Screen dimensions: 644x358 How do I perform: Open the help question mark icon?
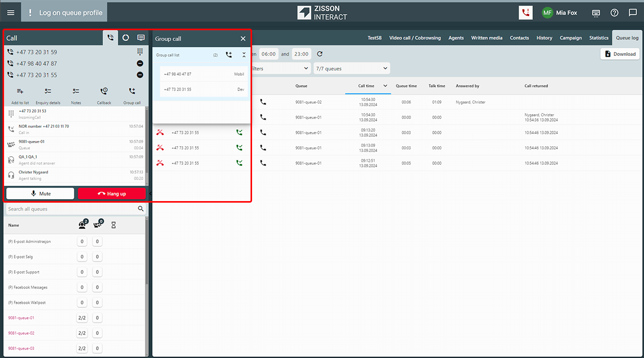point(614,13)
